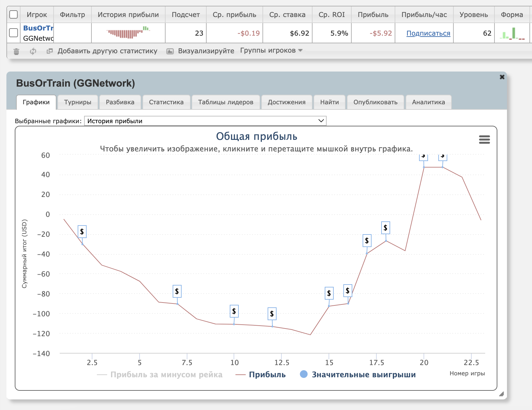Switch to the Турниры tab
This screenshot has height=410, width=532.
pyautogui.click(x=78, y=102)
